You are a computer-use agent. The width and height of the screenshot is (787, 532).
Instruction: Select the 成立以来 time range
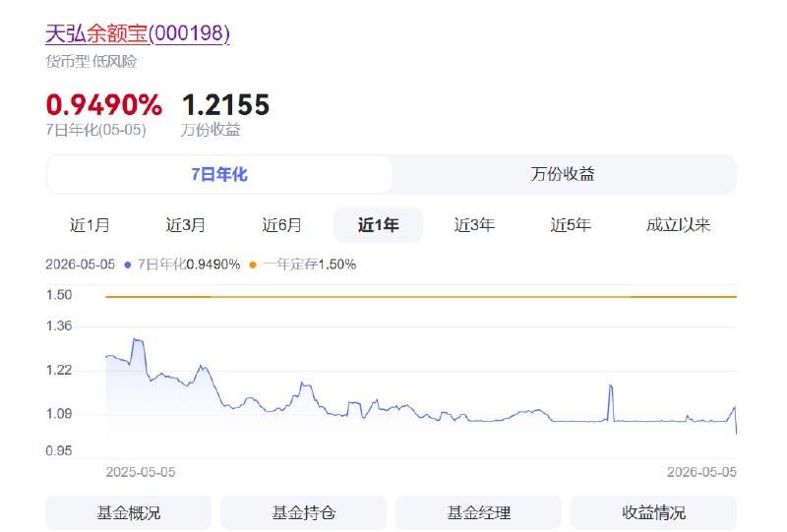pos(679,225)
